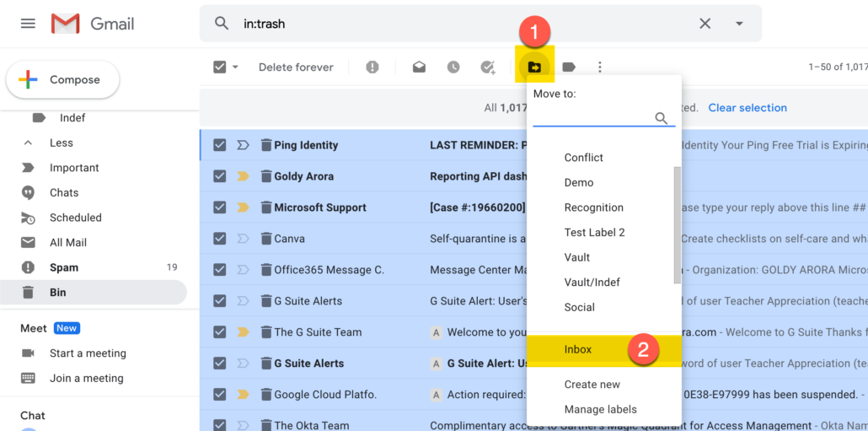This screenshot has height=431, width=868.
Task: Select Vault in Move to menu
Action: (576, 257)
